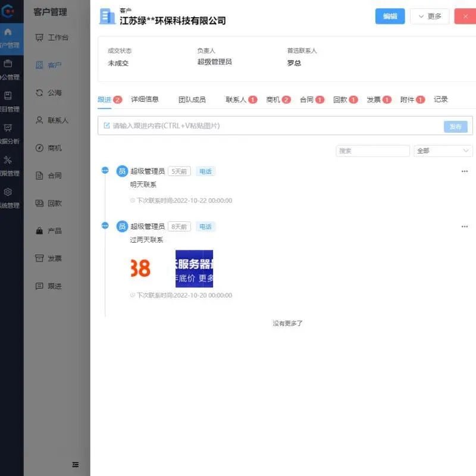476x476 pixels.
Task: Click the 发布 publish button
Action: click(x=455, y=126)
